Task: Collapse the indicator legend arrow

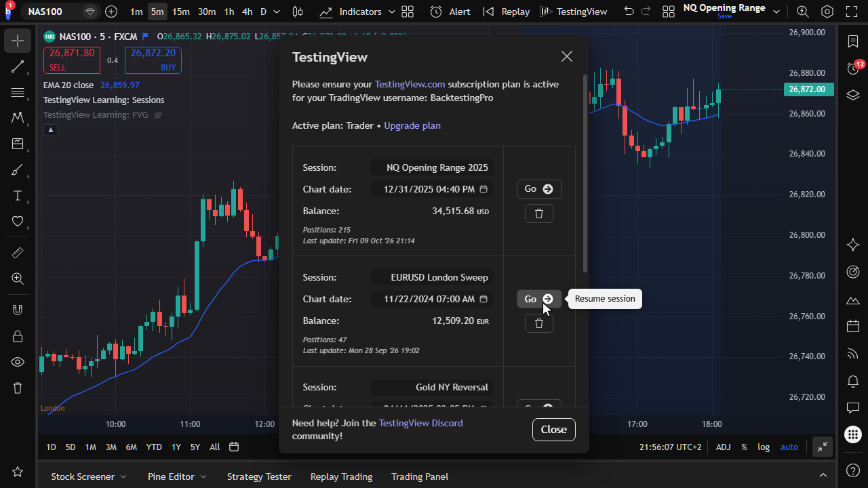Action: (x=50, y=130)
